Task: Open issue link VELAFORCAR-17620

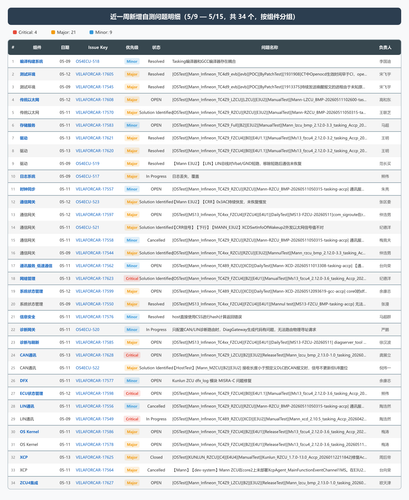Action: click(95, 151)
